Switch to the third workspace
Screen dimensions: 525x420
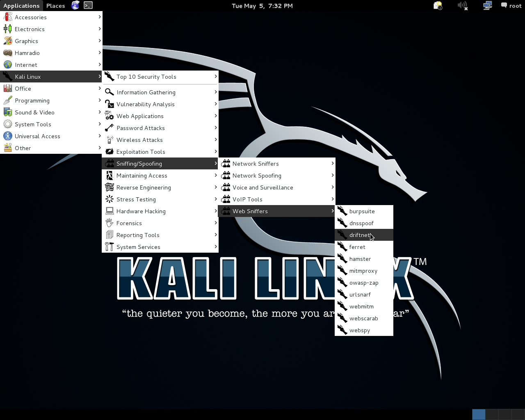pos(505,414)
